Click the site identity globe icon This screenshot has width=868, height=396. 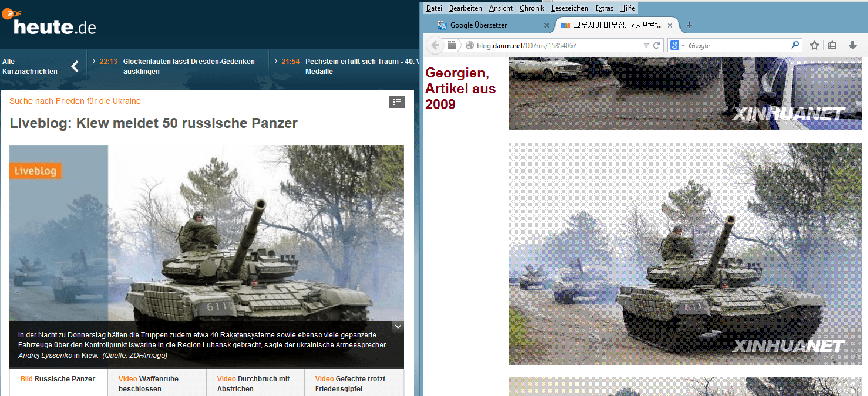[470, 45]
